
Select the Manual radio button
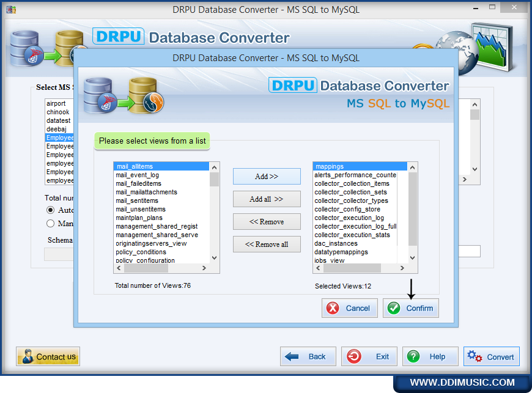coord(50,223)
